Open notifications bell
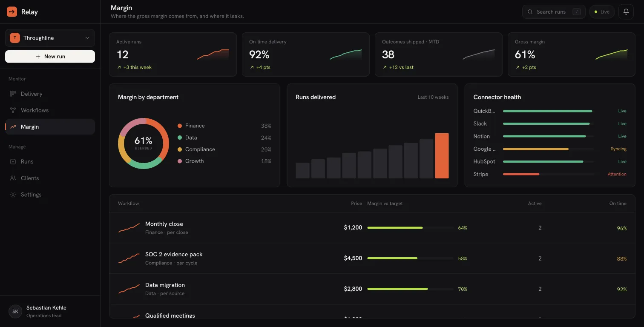The width and height of the screenshot is (644, 327). pos(626,12)
